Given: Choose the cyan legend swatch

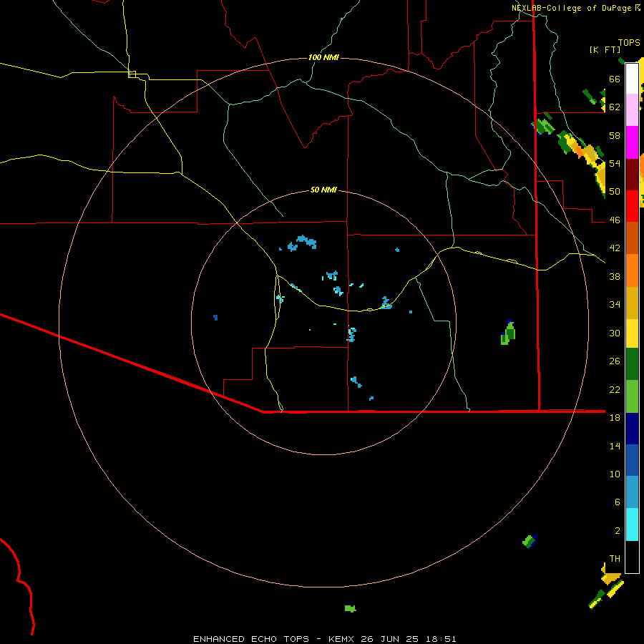Looking at the screenshot, I should click(x=632, y=525).
